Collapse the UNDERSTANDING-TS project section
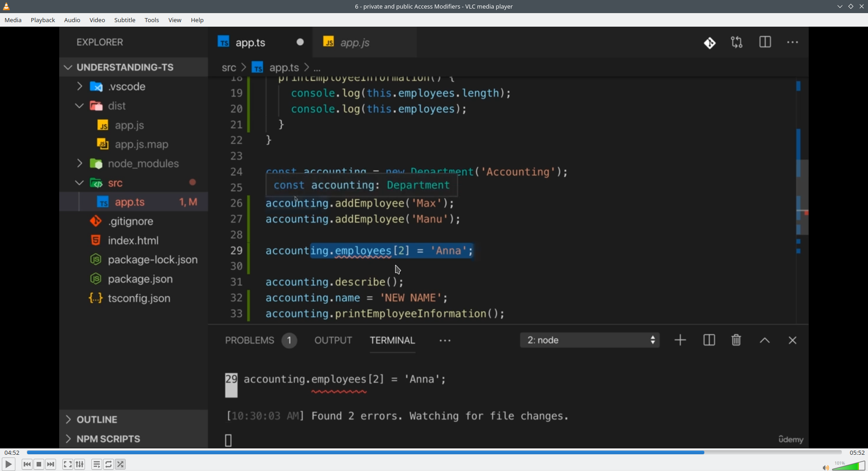The image size is (868, 471). coord(134,67)
